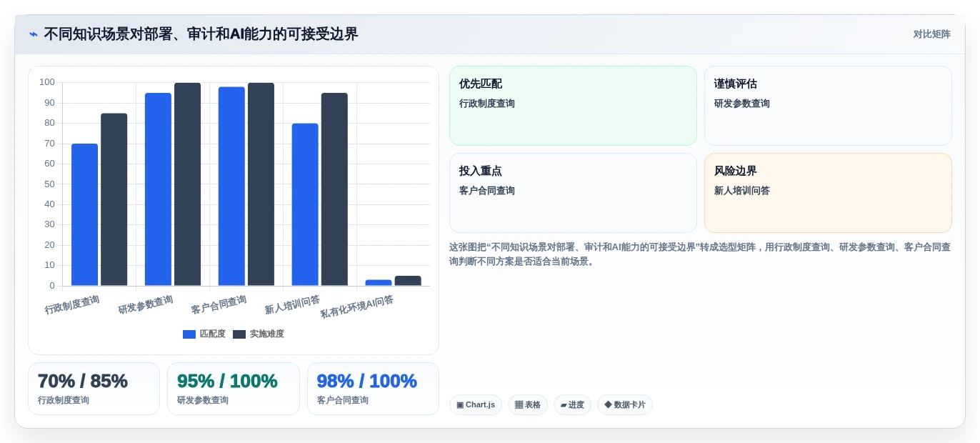
Task: Click the 70% / 85% stat value
Action: click(82, 382)
